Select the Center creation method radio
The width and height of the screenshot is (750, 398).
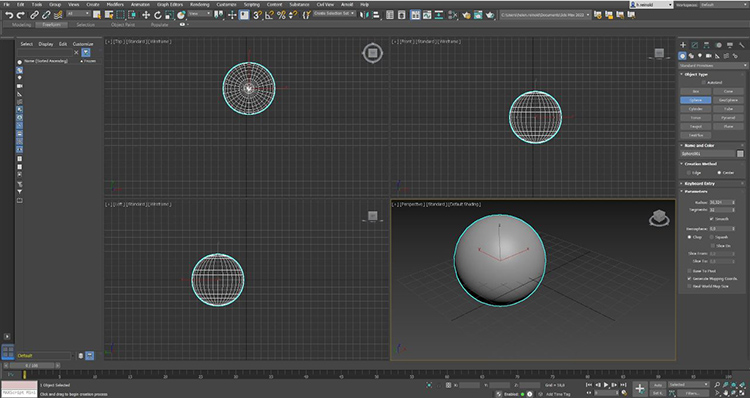[x=719, y=173]
